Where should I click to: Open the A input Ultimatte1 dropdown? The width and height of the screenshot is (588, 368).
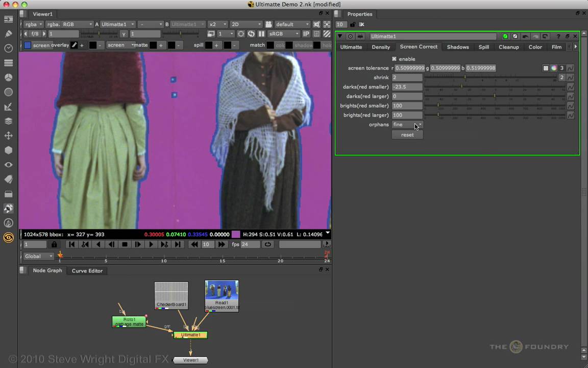[x=118, y=24]
